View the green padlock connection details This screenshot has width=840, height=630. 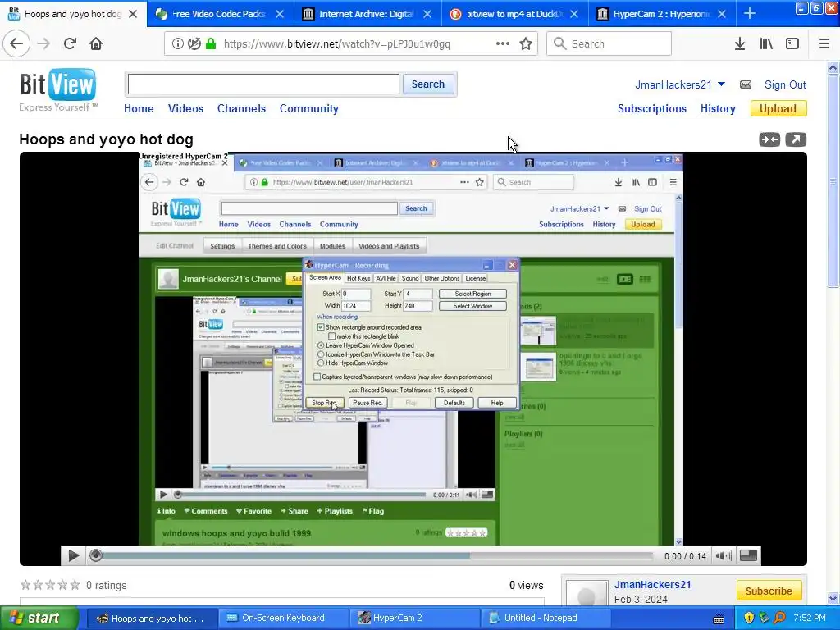211,43
